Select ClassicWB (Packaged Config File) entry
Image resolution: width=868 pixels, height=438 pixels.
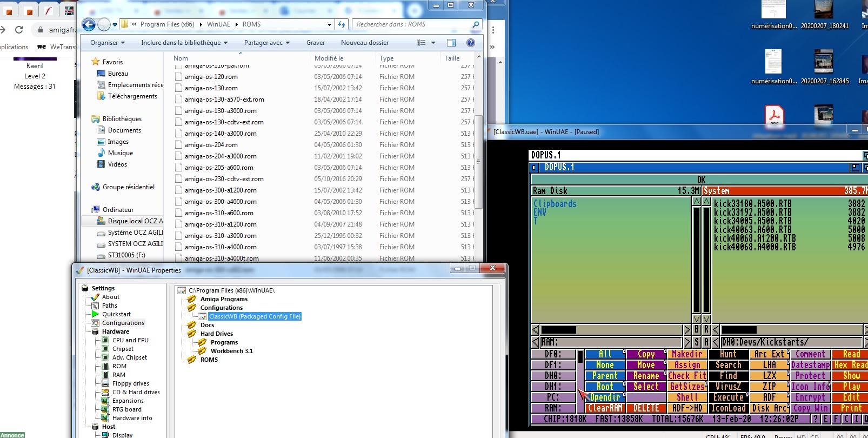click(255, 316)
